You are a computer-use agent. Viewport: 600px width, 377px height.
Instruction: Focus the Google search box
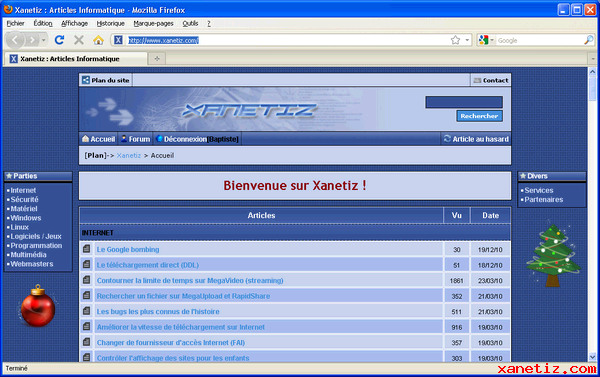pos(540,40)
